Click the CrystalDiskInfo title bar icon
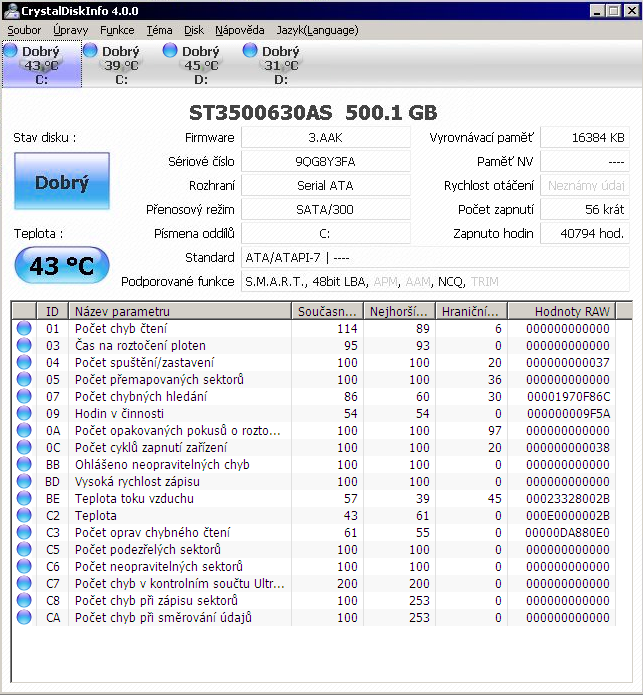 [x=11, y=11]
